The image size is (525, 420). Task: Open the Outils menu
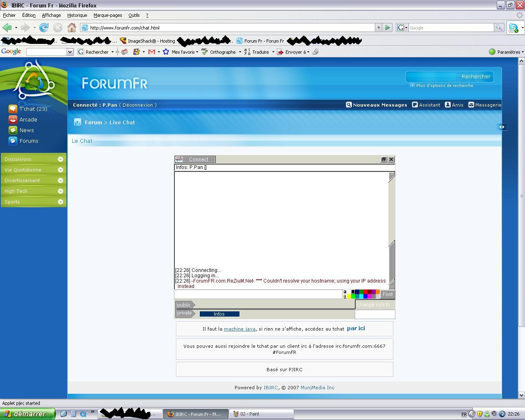(x=134, y=15)
